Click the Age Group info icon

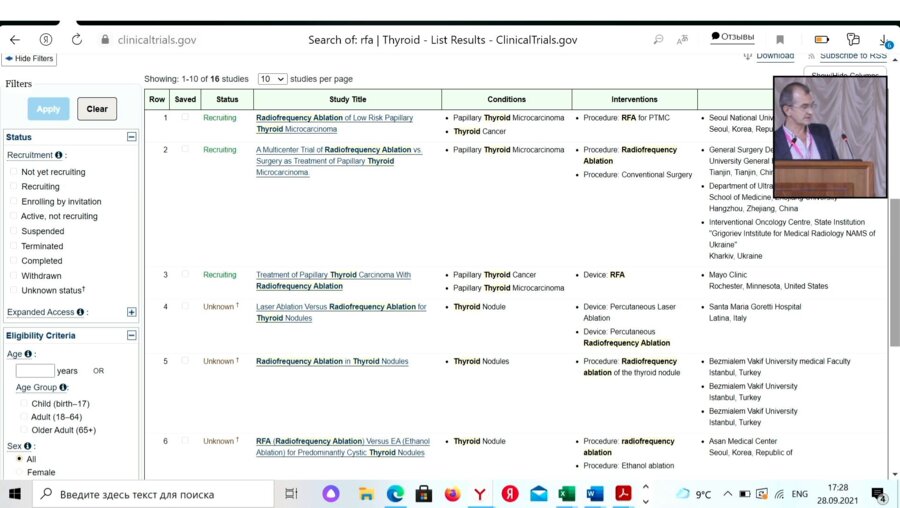point(63,388)
